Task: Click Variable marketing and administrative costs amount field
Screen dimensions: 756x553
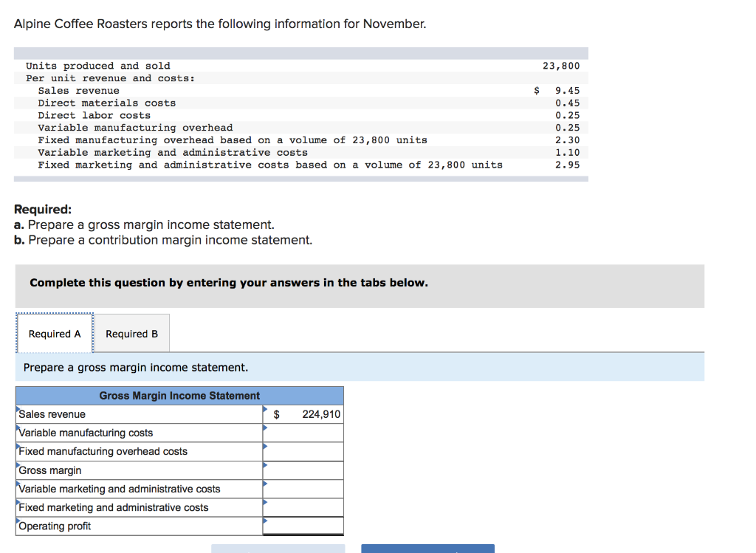Action: 303,489
